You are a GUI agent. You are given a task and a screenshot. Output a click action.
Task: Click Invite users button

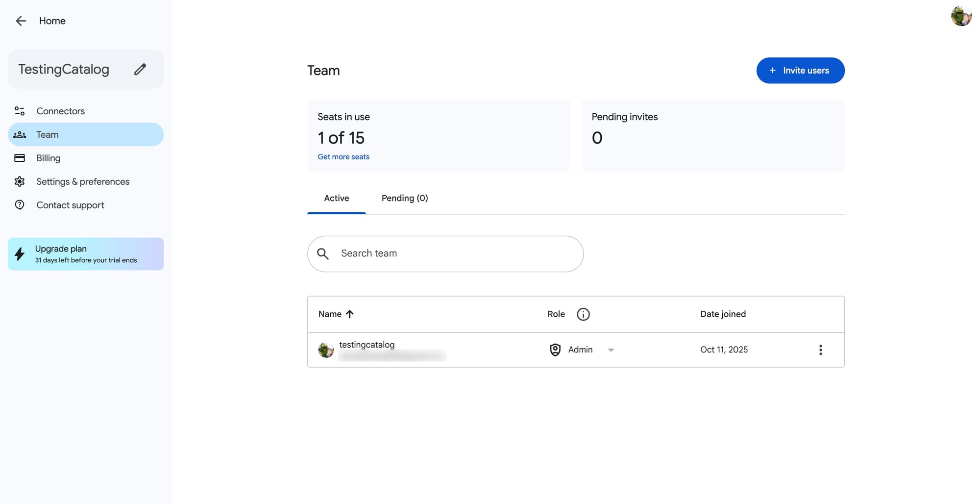[x=800, y=71]
